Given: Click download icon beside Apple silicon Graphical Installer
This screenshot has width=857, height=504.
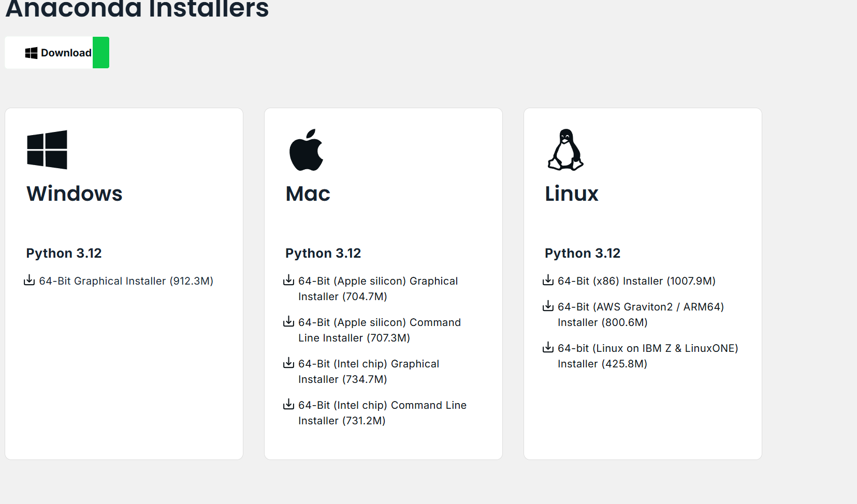Looking at the screenshot, I should (289, 280).
